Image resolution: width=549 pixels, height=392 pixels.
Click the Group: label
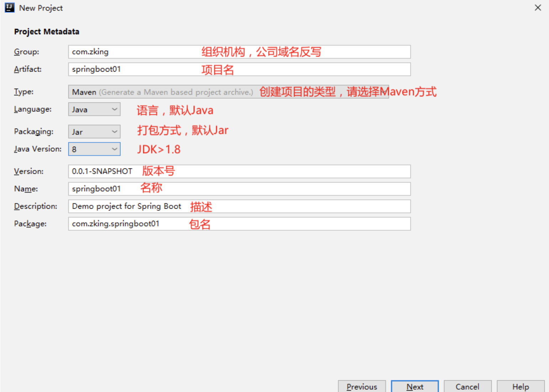pos(27,52)
